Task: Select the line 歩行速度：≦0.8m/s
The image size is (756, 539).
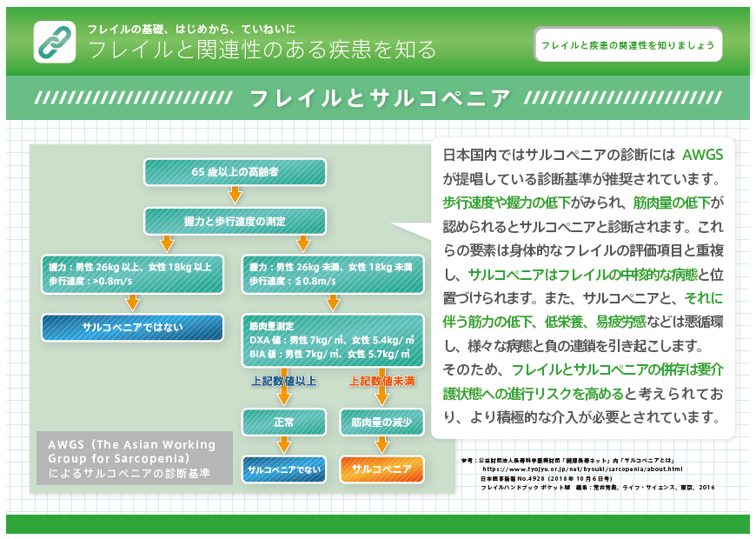Action: 292,281
